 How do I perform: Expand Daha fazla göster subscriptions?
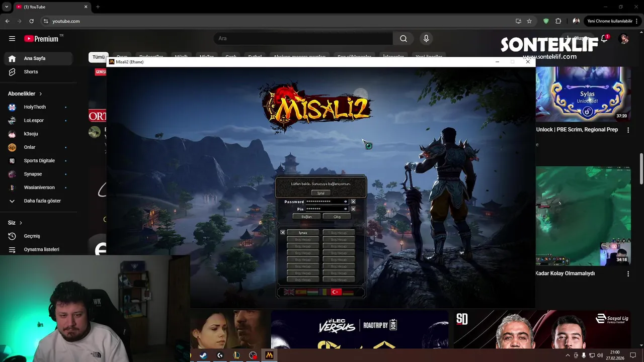[x=38, y=201]
